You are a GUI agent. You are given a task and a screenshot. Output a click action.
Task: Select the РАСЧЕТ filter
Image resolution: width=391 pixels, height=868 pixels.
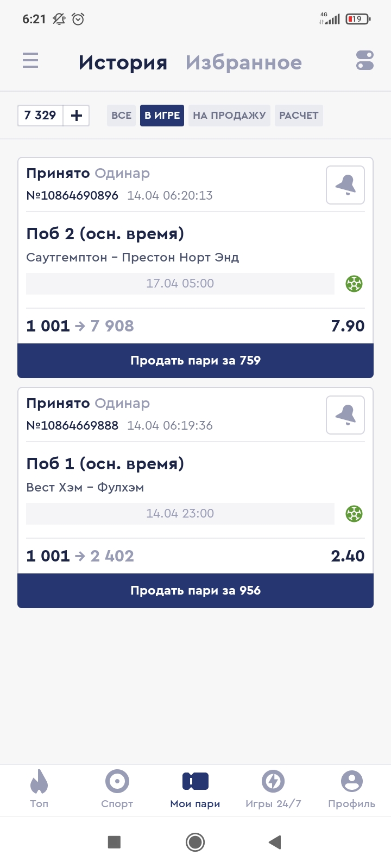click(x=299, y=116)
